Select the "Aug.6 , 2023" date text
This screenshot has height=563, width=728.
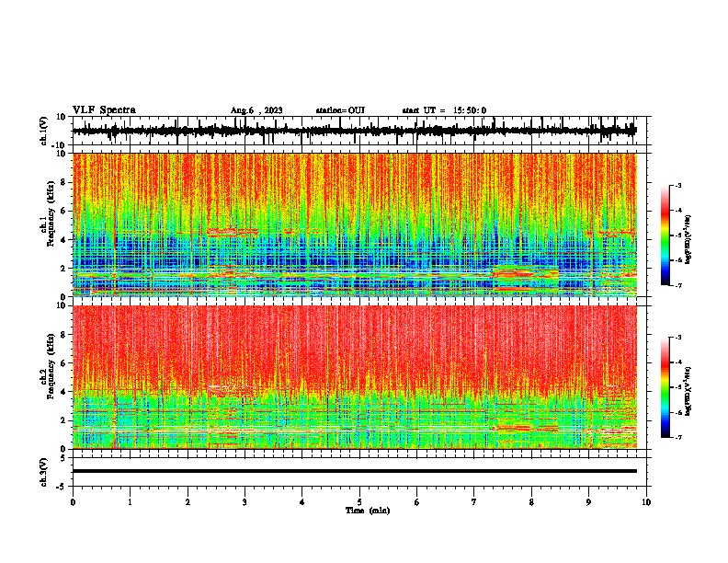(256, 110)
